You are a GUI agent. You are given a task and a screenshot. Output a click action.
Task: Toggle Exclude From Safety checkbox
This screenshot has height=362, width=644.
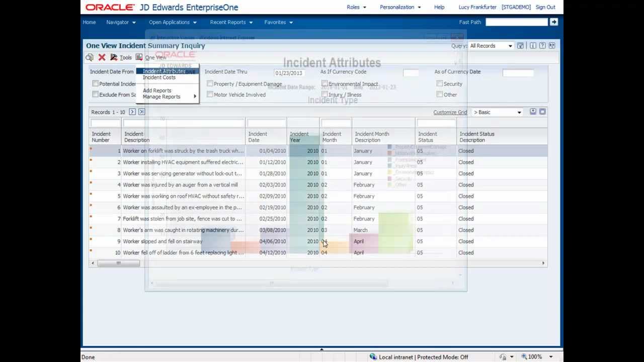point(95,94)
